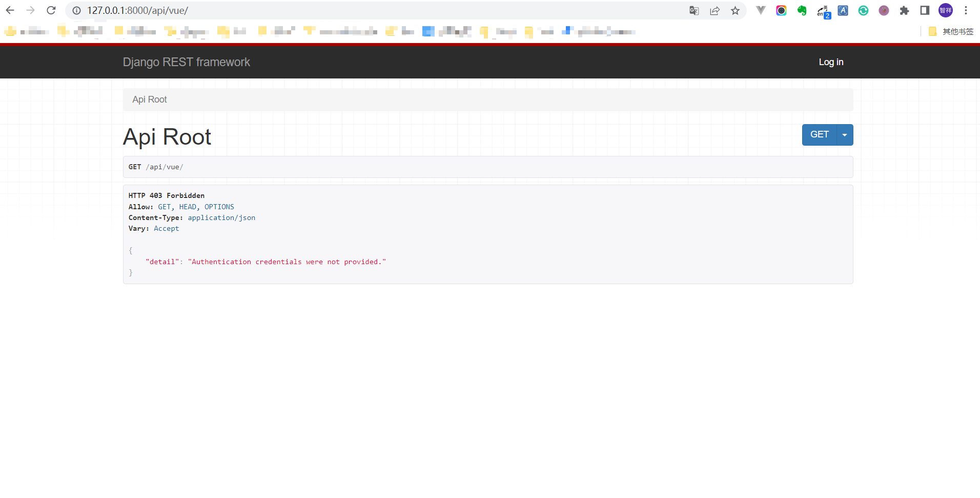Screen dimensions: 980x498
Task: Click the Content-Type application/json header
Action: coord(192,217)
